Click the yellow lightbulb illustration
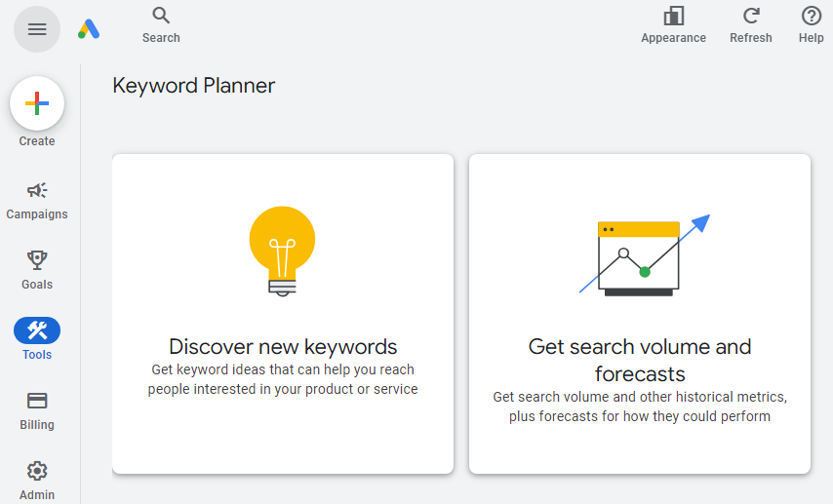Screen dimensions: 833x504 [282, 250]
